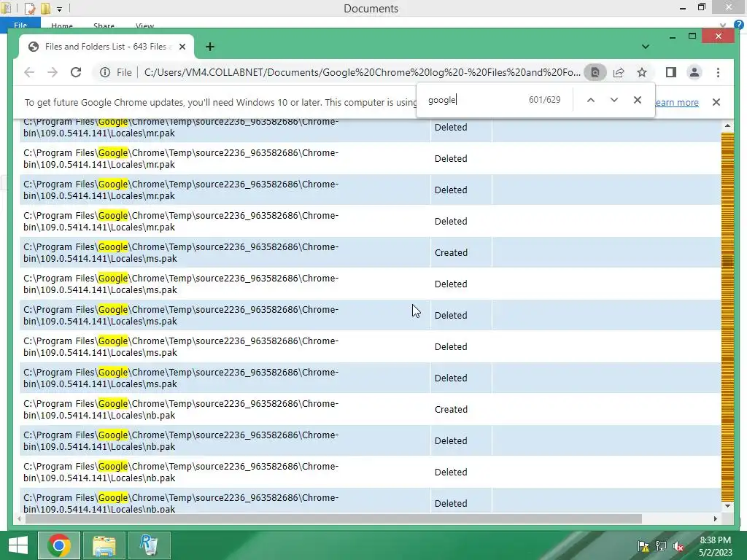Dismiss the Chrome update notice

tap(716, 102)
